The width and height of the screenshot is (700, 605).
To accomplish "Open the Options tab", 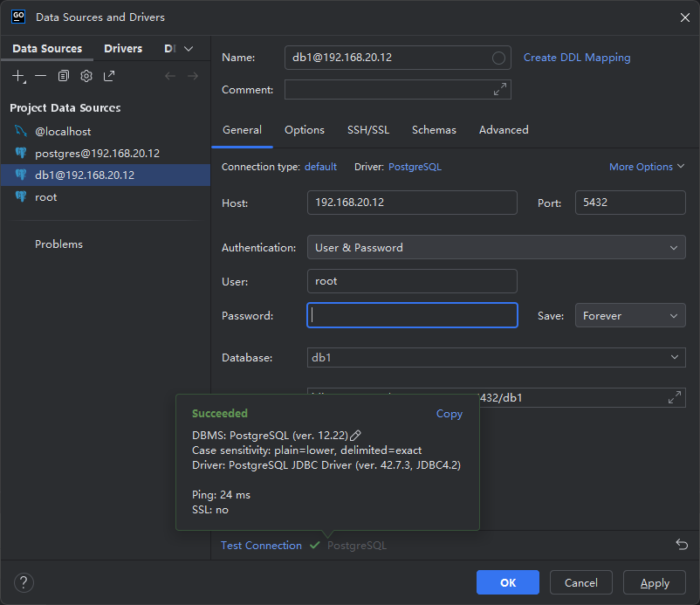I will tap(305, 130).
